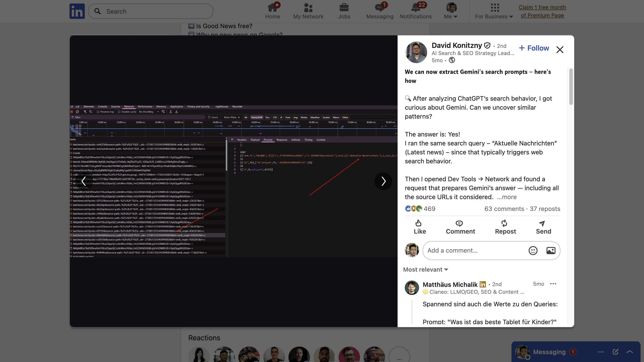Click the DevTools screenshot image

tap(233, 181)
